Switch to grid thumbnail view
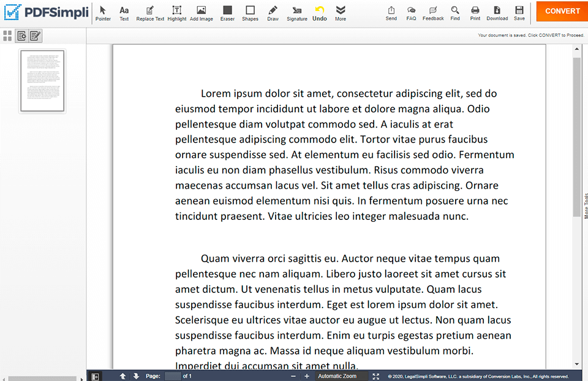 [7, 36]
